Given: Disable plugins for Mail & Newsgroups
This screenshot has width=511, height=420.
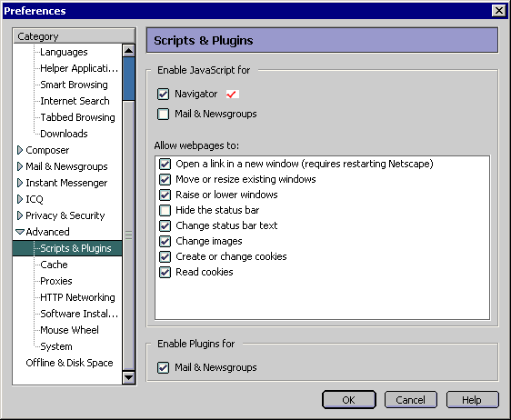Looking at the screenshot, I should click(x=163, y=367).
